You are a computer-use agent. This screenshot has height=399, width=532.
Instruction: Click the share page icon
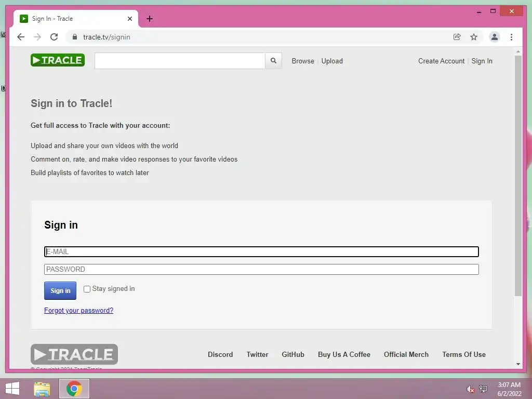tap(457, 37)
